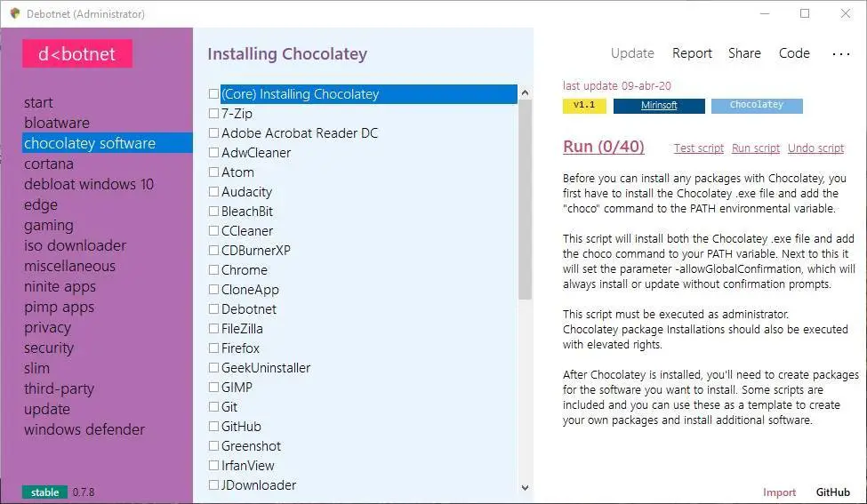Open the start category
The height and width of the screenshot is (504, 867).
pos(38,103)
